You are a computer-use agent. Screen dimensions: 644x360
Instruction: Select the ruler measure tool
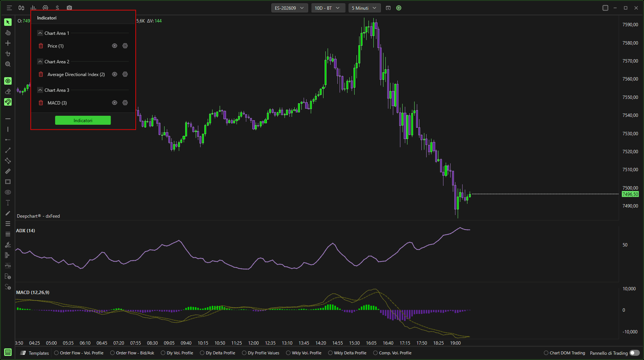click(8, 171)
